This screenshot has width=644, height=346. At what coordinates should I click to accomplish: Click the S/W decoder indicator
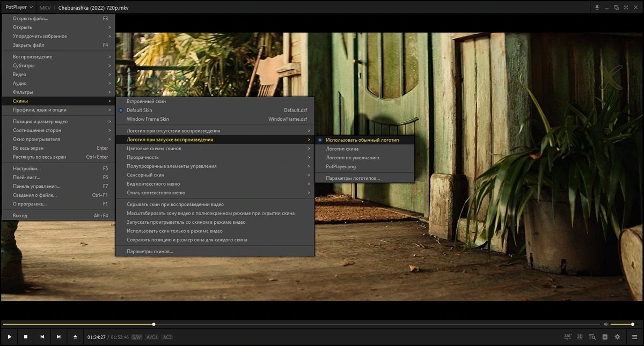(137, 337)
